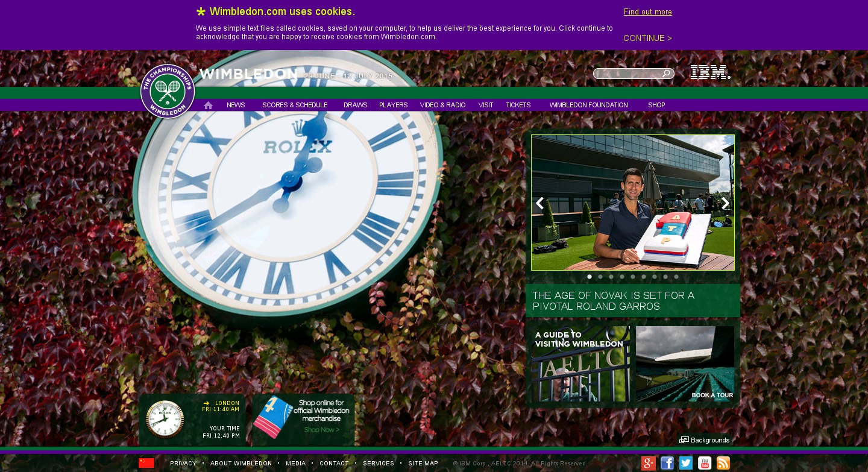Click the LONDON time label
The width and height of the screenshot is (868, 472).
click(x=227, y=403)
